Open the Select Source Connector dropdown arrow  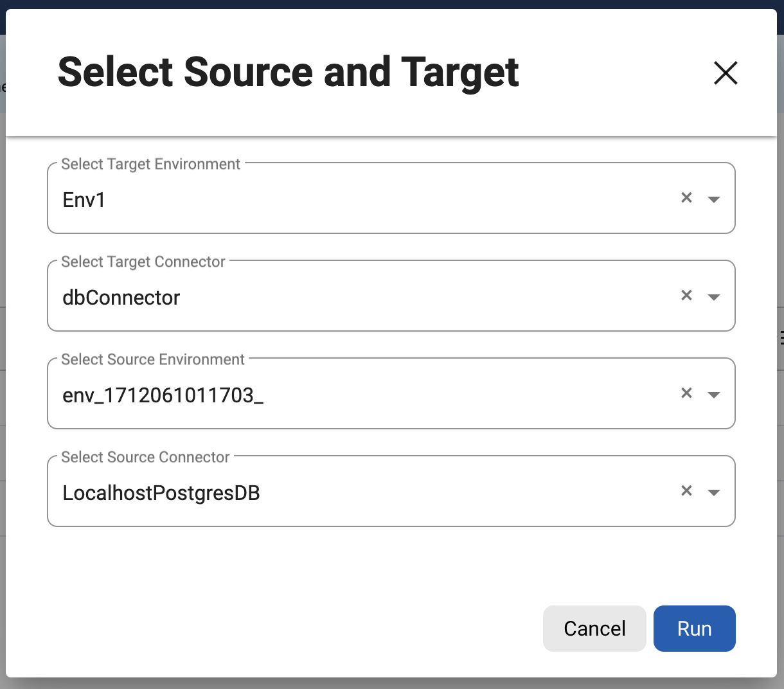[713, 492]
